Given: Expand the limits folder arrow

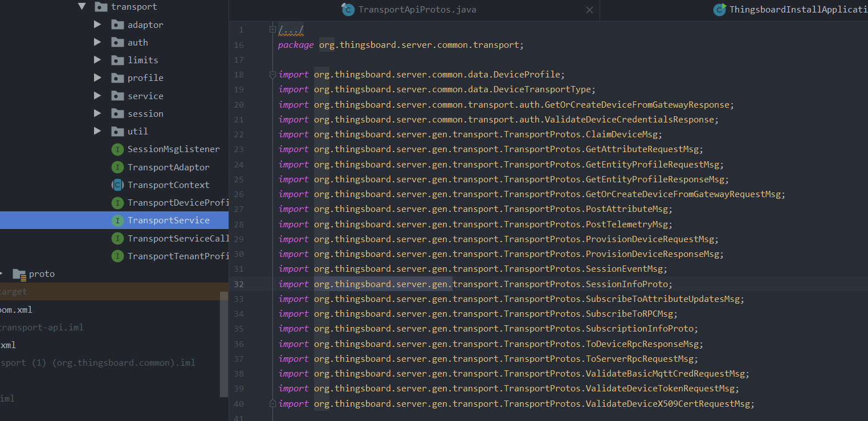Looking at the screenshot, I should click(x=98, y=60).
